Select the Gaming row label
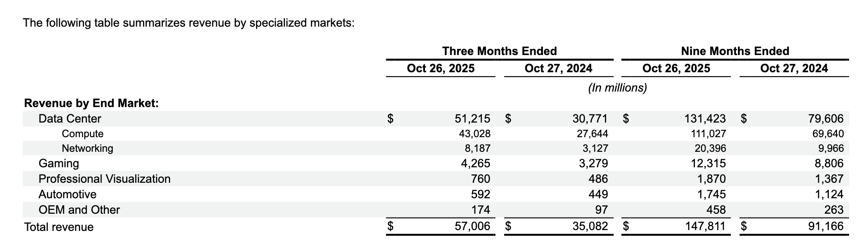868x252 pixels. pos(59,163)
